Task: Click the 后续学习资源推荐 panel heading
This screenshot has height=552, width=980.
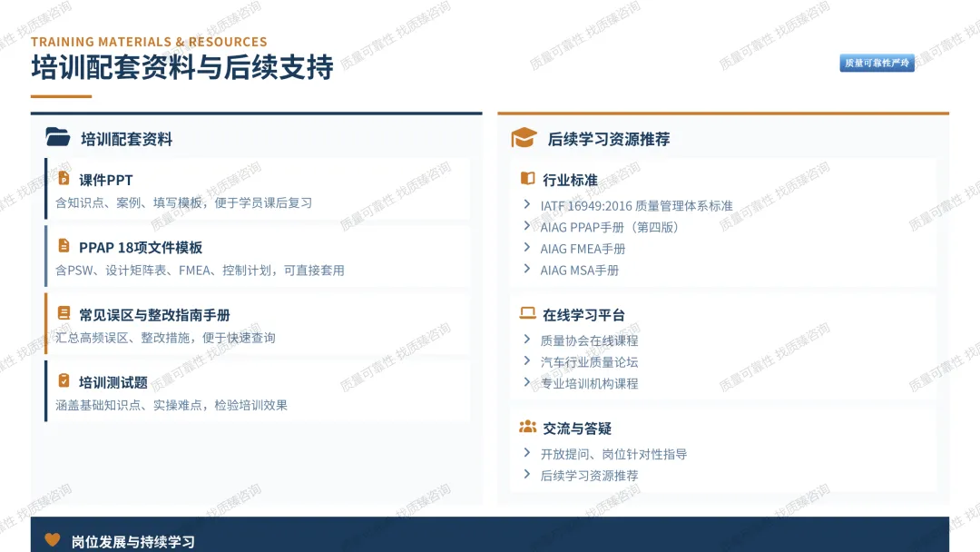Action: coord(609,139)
